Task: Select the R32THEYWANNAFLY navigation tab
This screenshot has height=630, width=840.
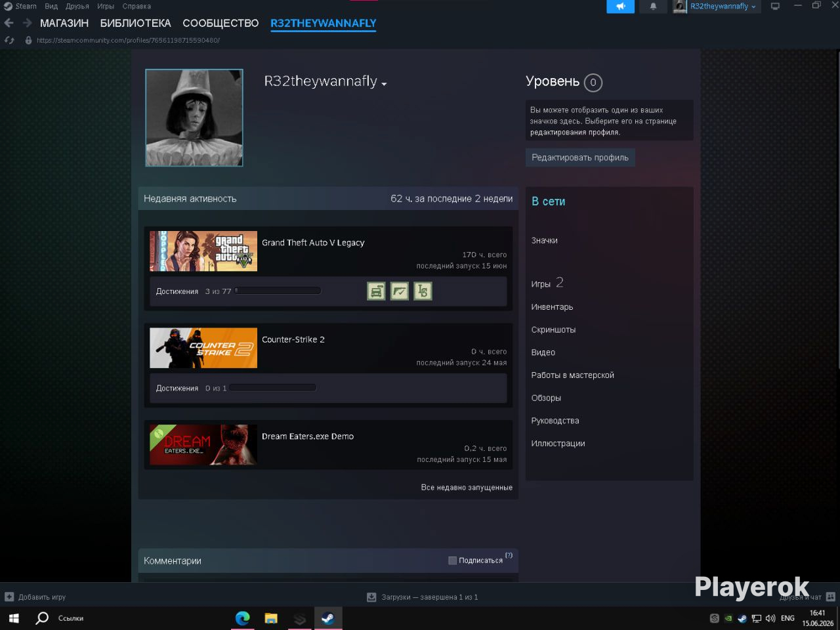Action: 324,23
